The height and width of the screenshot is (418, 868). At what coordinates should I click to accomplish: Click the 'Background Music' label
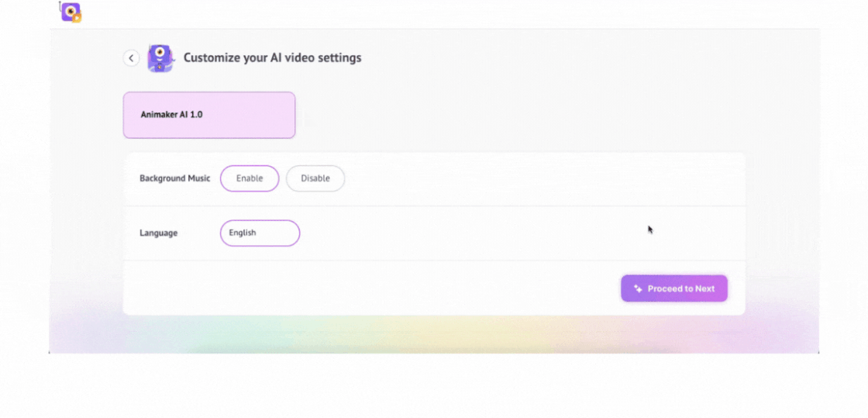[175, 178]
